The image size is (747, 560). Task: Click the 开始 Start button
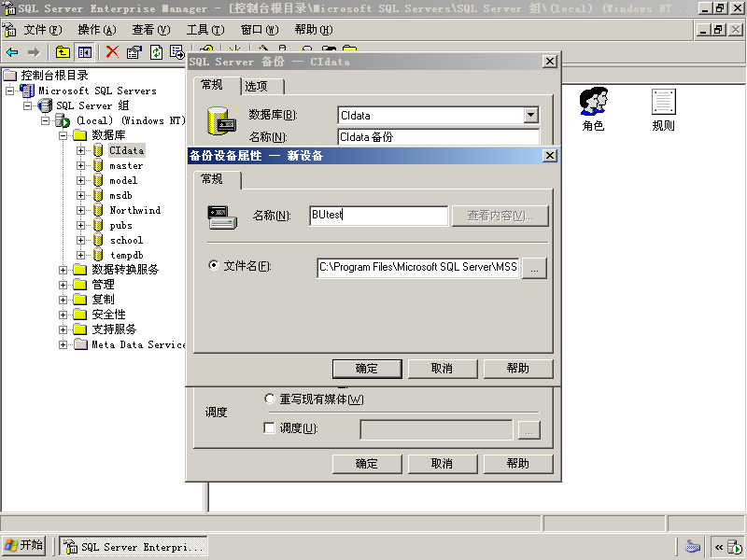pos(24,546)
